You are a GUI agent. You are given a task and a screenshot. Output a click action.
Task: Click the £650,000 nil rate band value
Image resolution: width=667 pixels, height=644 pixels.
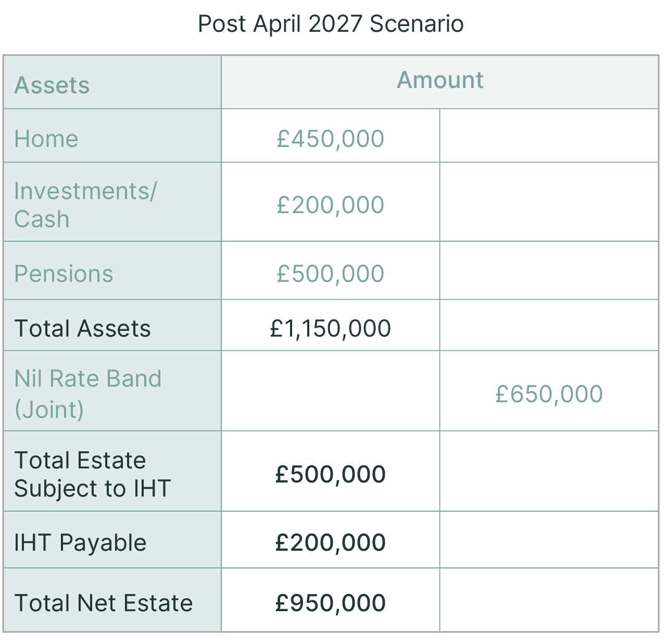(549, 394)
